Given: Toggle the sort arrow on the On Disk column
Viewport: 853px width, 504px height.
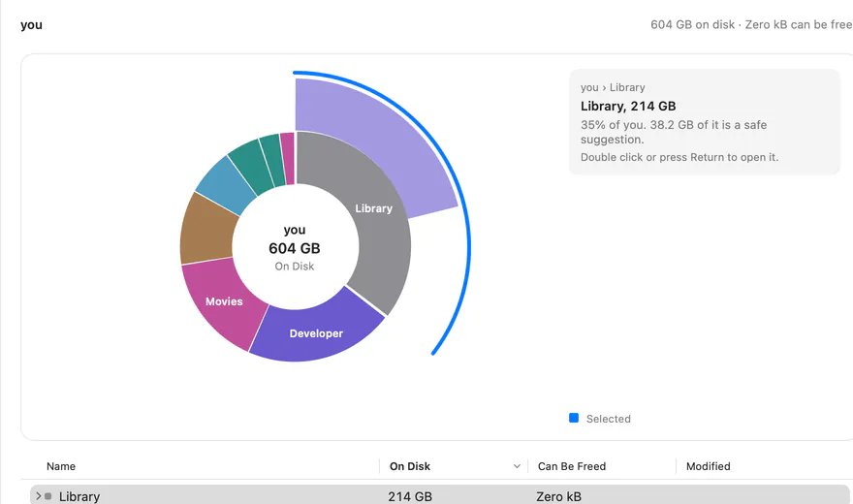Looking at the screenshot, I should click(517, 466).
